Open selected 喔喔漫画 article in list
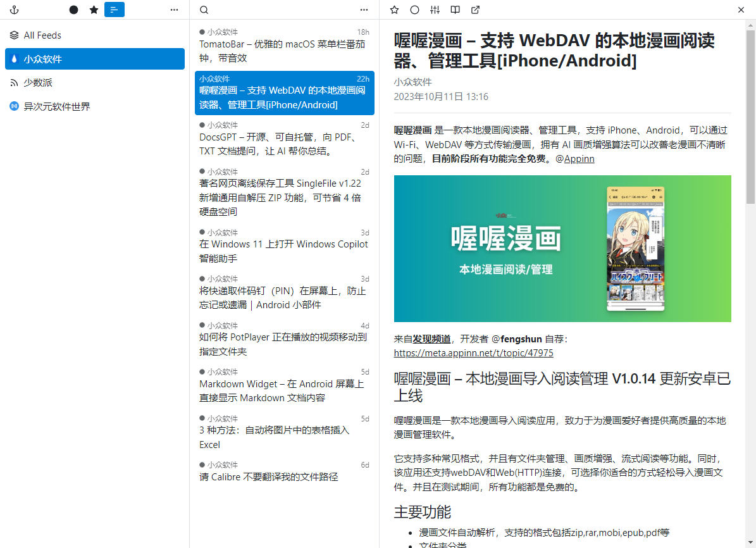This screenshot has height=548, width=756. [285, 92]
